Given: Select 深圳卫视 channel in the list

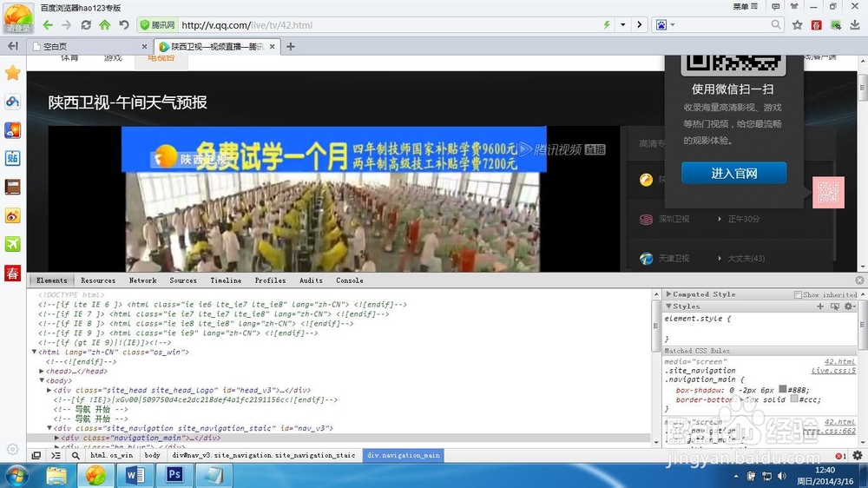Looking at the screenshot, I should point(674,220).
